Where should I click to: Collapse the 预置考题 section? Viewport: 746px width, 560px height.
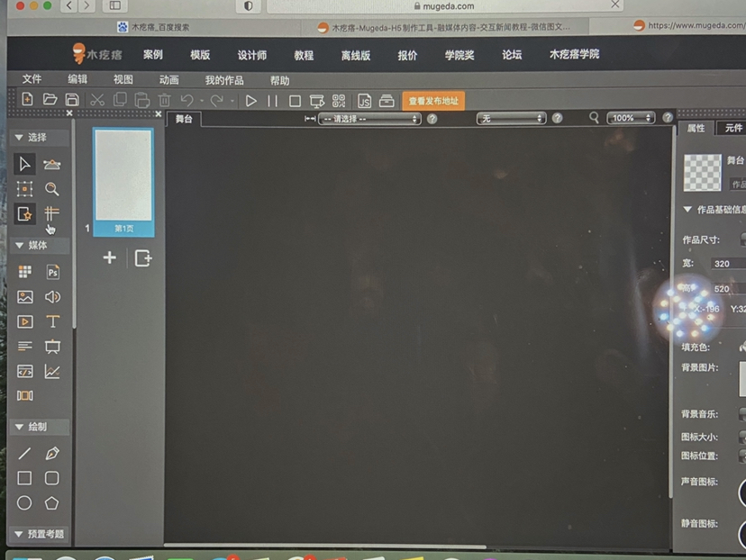(19, 534)
